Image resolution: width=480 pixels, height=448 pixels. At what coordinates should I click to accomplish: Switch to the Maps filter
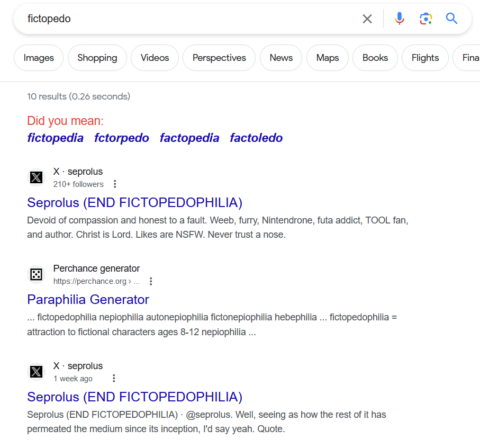click(328, 58)
